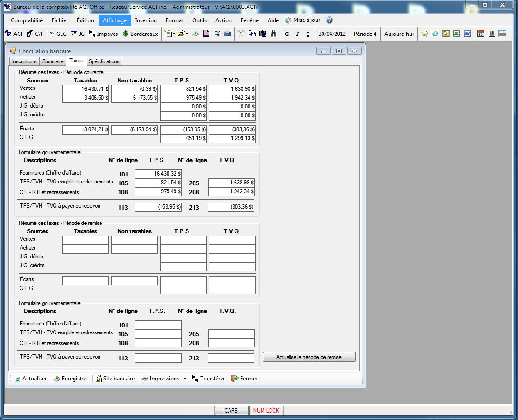Click the scissors cut icon

pos(241,34)
